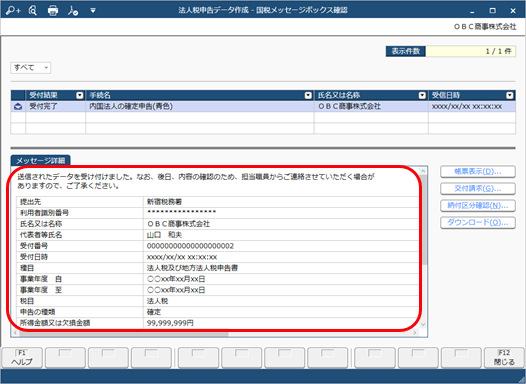Open the title bar dropdown arrow menu
The image size is (526, 384).
pos(93,11)
